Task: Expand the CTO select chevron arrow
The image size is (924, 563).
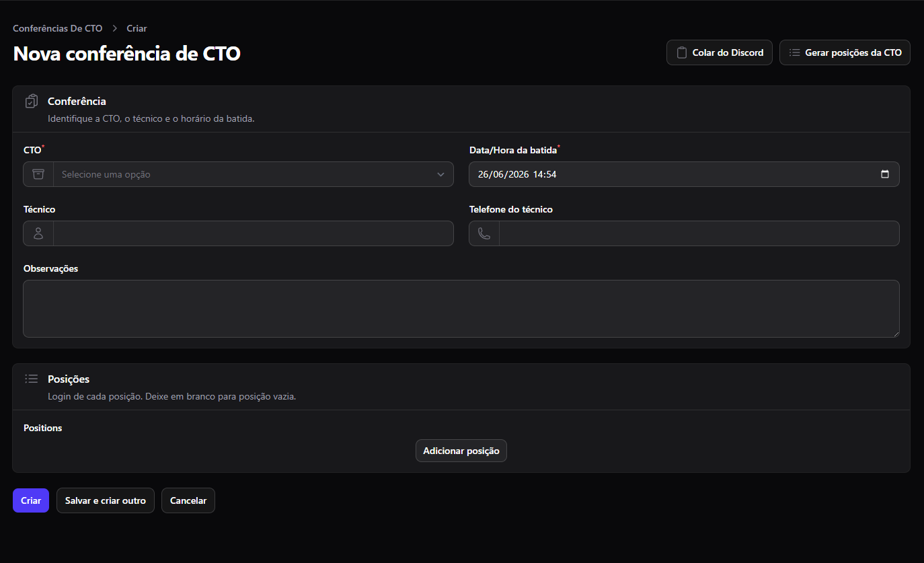Action: [440, 174]
